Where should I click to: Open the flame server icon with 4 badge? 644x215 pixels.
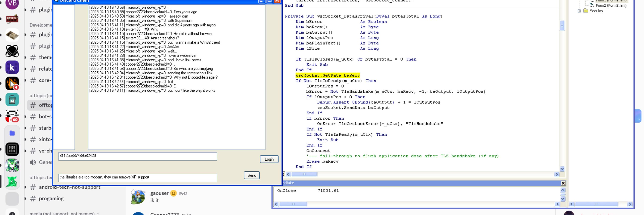click(x=12, y=83)
